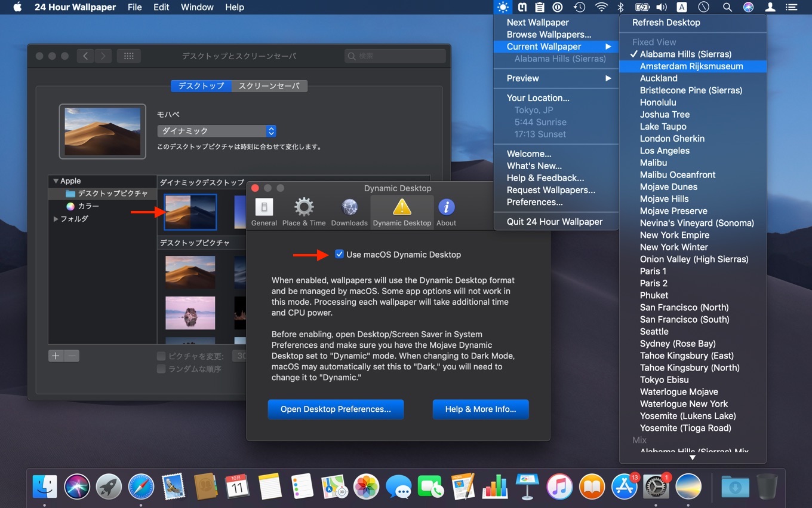The image size is (812, 508).
Task: Open iTunes in the Dock
Action: pyautogui.click(x=559, y=487)
